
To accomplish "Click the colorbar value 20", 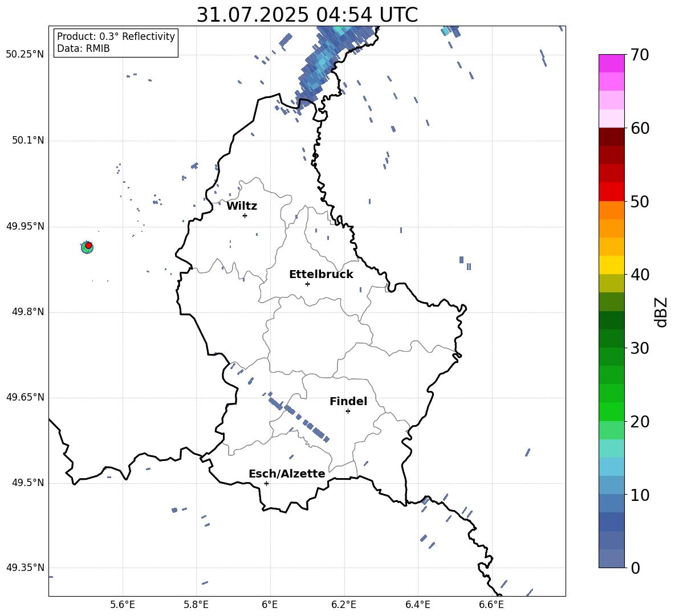I will pos(640,422).
